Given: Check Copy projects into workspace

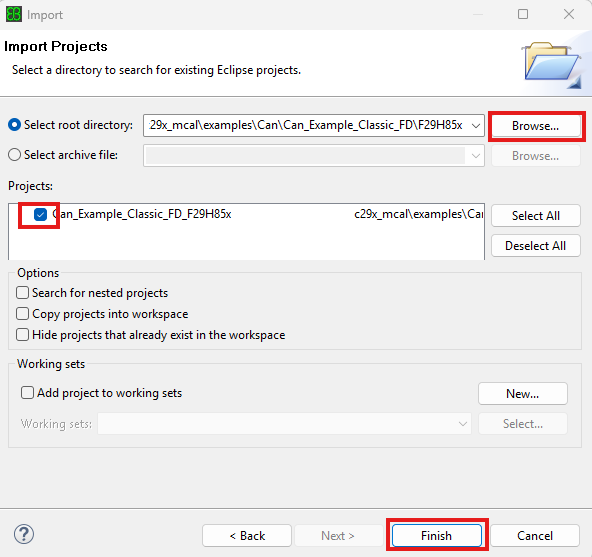Looking at the screenshot, I should 23,314.
